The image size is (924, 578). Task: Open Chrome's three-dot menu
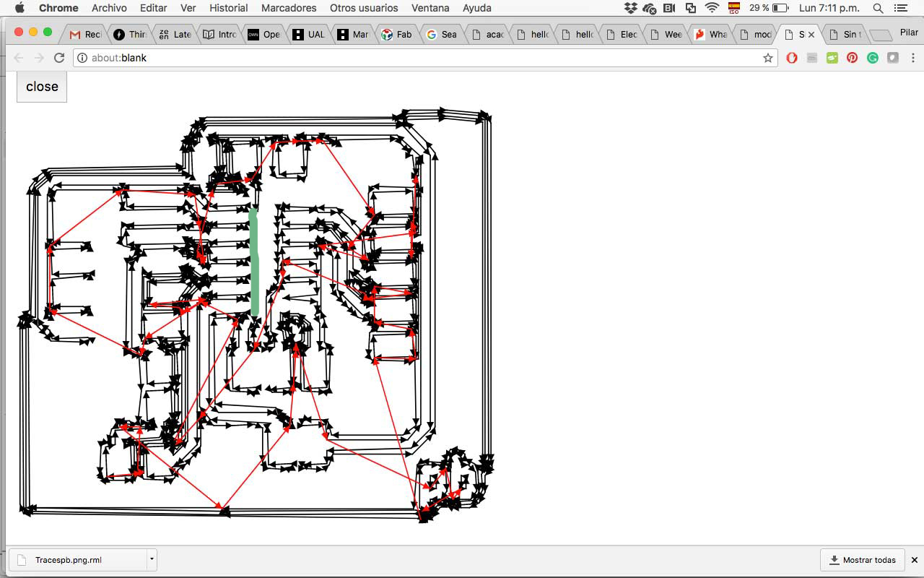[913, 58]
